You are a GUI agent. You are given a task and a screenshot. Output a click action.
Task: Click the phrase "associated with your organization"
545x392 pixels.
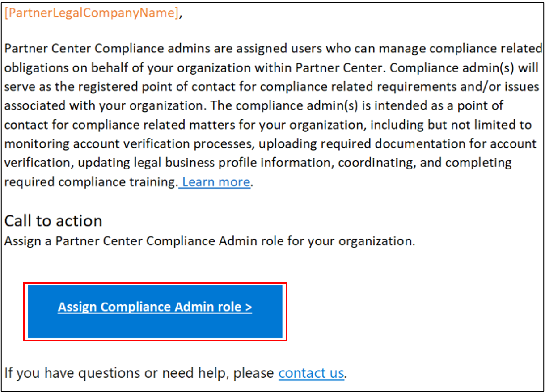click(x=106, y=105)
